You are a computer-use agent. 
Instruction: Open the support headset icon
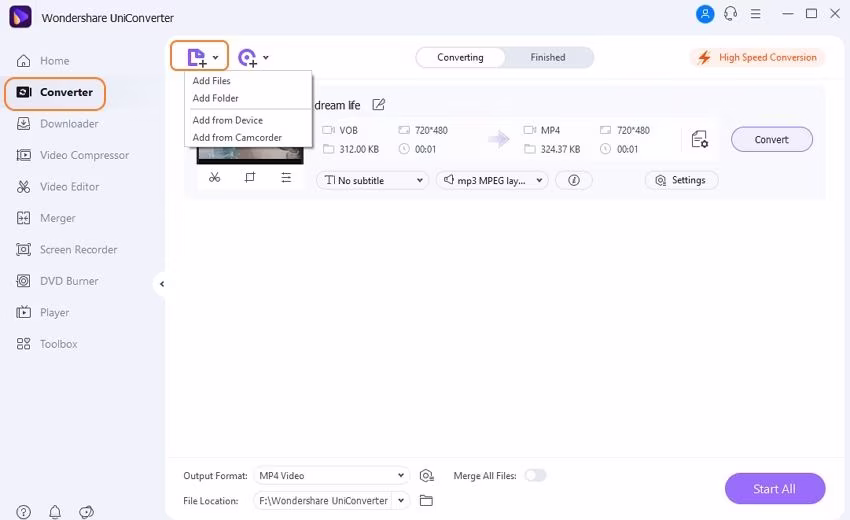pos(730,14)
